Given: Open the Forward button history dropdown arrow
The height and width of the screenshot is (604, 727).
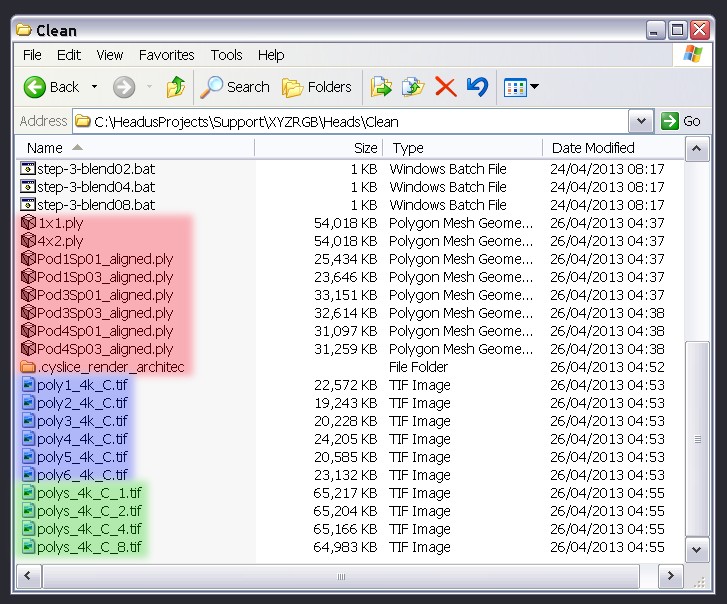Looking at the screenshot, I should (x=149, y=87).
